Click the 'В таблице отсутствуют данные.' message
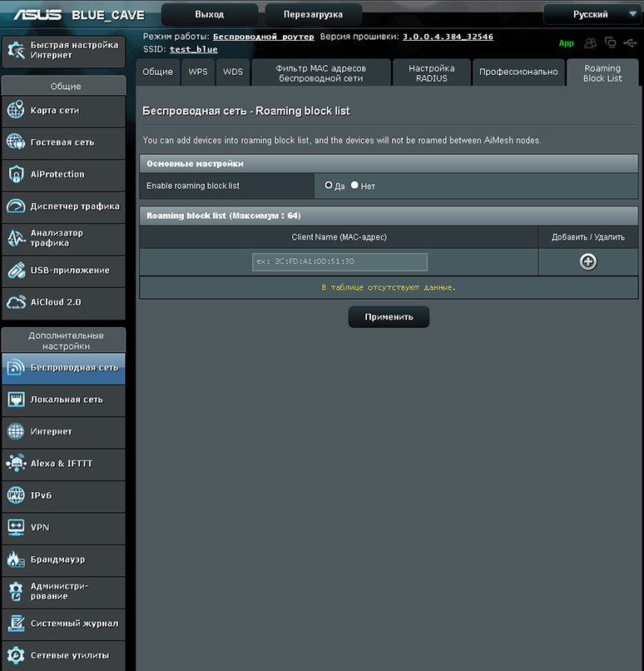Screen dimensions: 644x671 coord(389,287)
